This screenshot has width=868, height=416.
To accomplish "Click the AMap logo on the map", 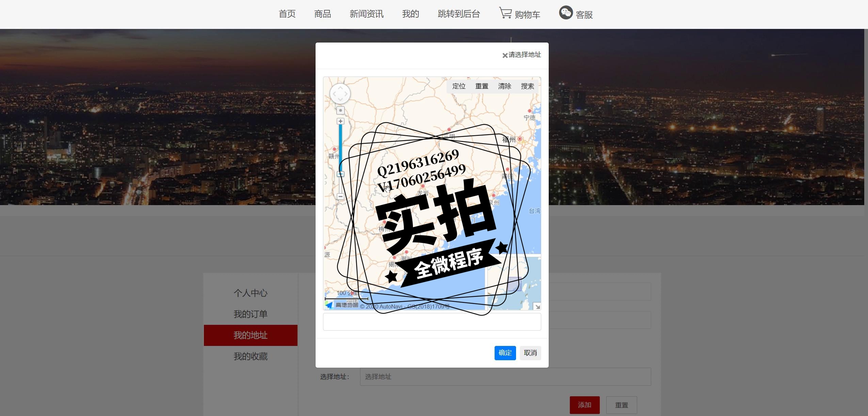I will point(342,305).
